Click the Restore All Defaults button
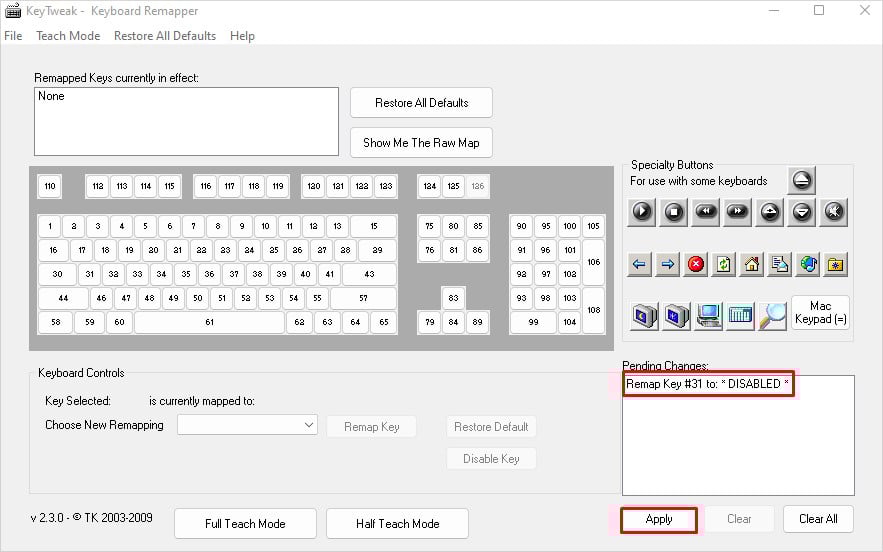The height and width of the screenshot is (552, 883). pyautogui.click(x=421, y=103)
